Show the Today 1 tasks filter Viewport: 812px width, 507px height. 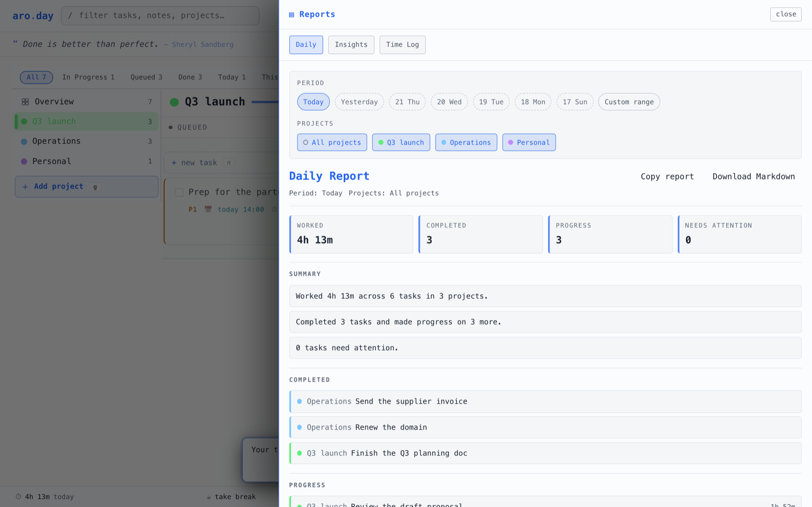[232, 77]
